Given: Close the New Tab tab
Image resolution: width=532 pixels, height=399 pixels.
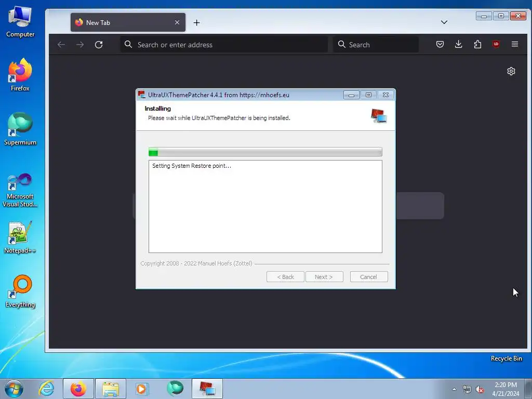Looking at the screenshot, I should tap(177, 22).
